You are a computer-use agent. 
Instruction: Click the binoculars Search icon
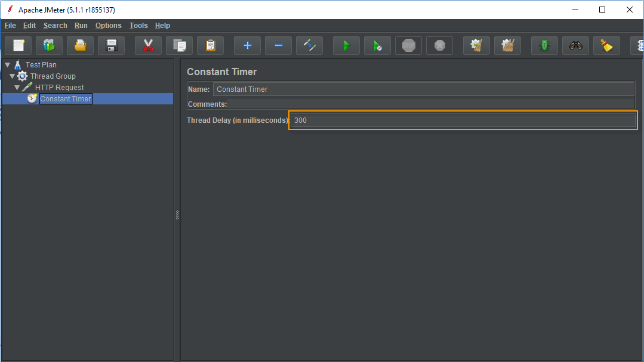click(575, 45)
